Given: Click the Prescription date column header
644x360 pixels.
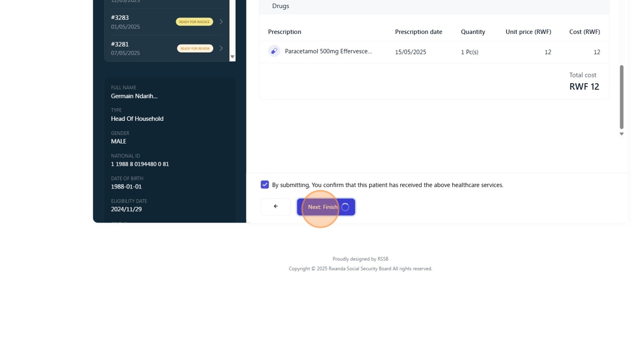Looking at the screenshot, I should 419,32.
